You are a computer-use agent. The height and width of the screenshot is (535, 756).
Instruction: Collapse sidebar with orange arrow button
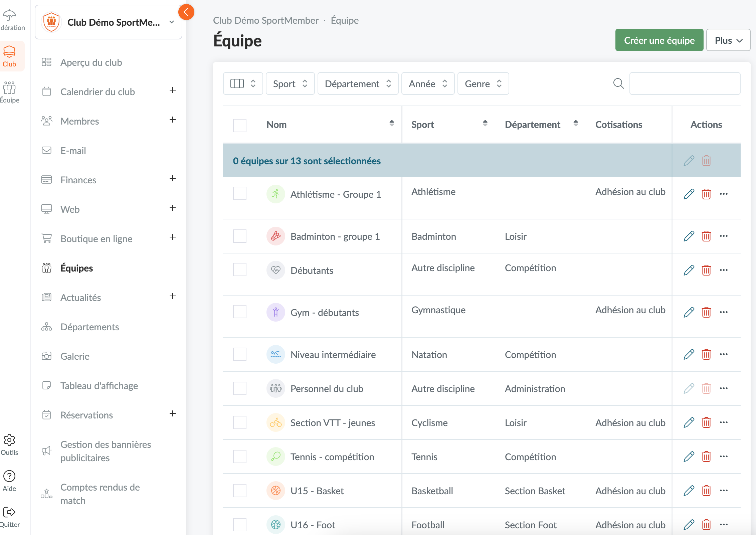(x=186, y=12)
